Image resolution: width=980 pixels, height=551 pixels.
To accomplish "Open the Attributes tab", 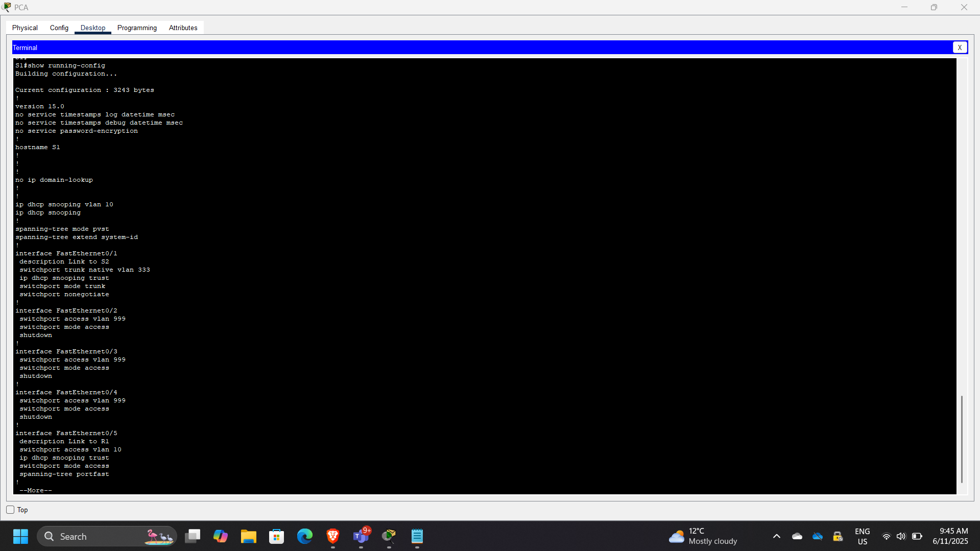I will (x=182, y=28).
